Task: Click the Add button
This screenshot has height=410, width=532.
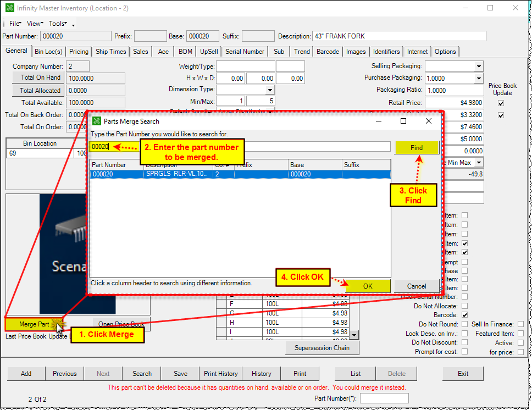Action: pyautogui.click(x=26, y=374)
